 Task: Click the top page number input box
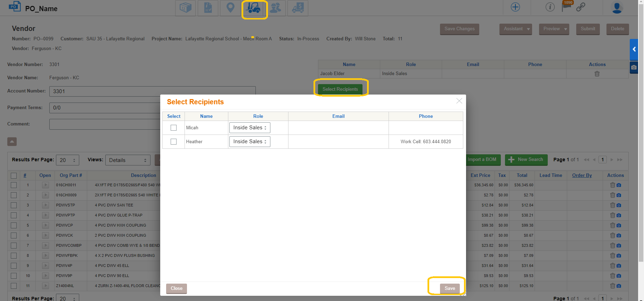(x=603, y=160)
